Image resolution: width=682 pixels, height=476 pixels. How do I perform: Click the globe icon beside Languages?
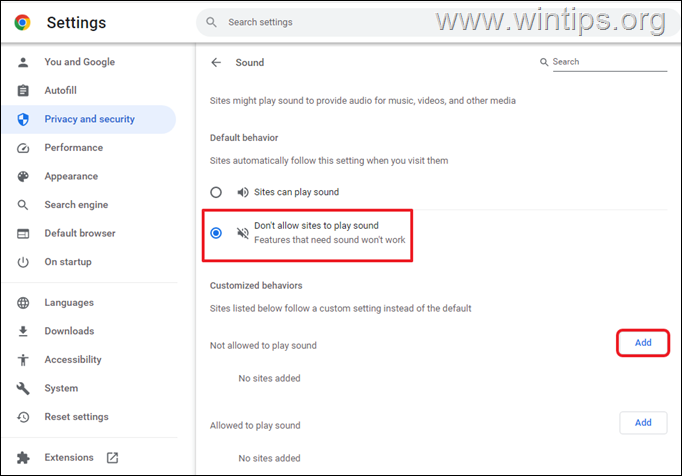pos(23,303)
